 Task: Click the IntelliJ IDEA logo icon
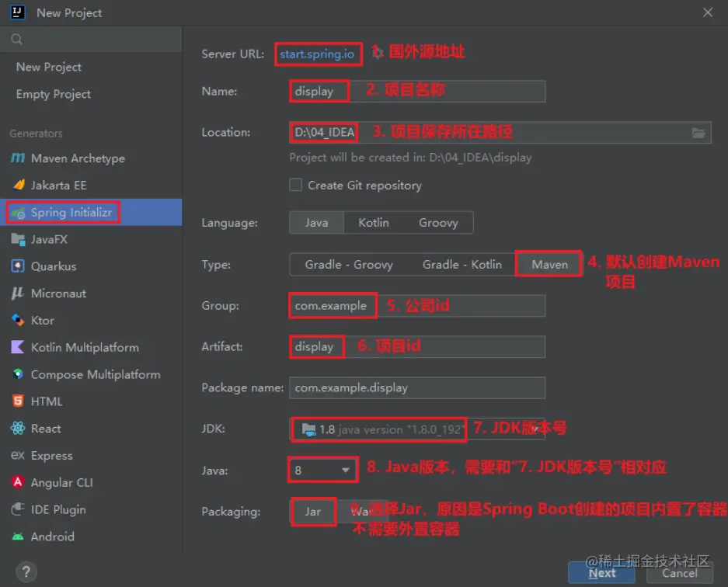pyautogui.click(x=17, y=12)
